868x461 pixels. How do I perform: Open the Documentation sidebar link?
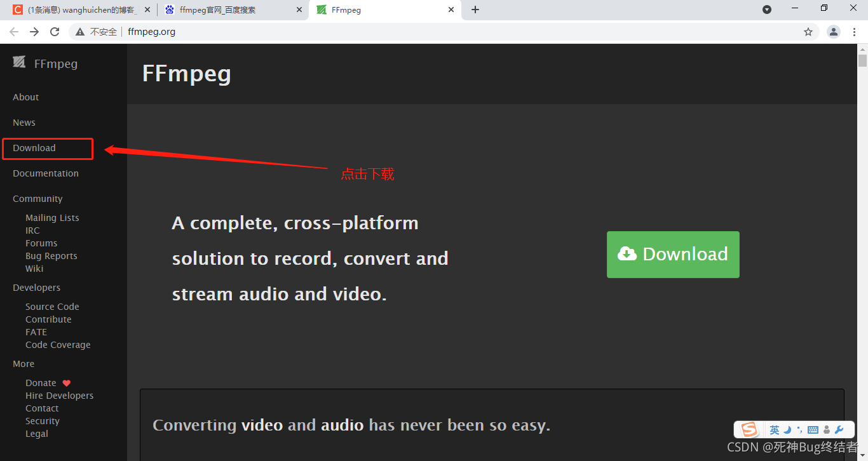(46, 173)
